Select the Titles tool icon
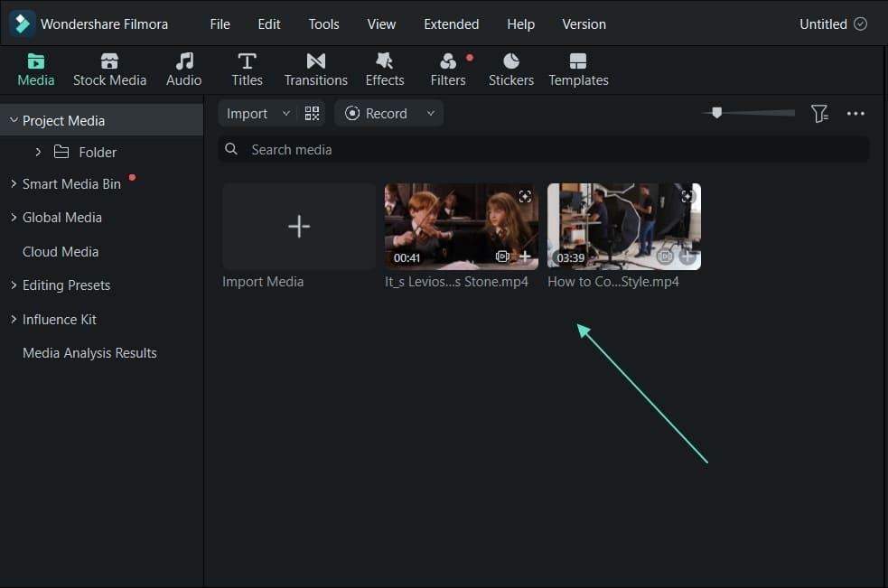Viewport: 888px width, 588px height. (x=247, y=61)
